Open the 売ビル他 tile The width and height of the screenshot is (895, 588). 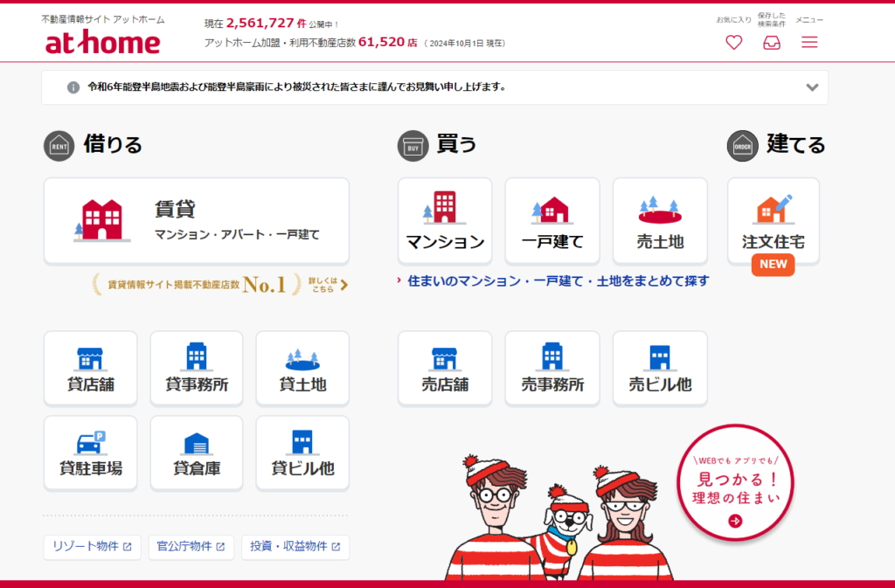click(x=660, y=368)
